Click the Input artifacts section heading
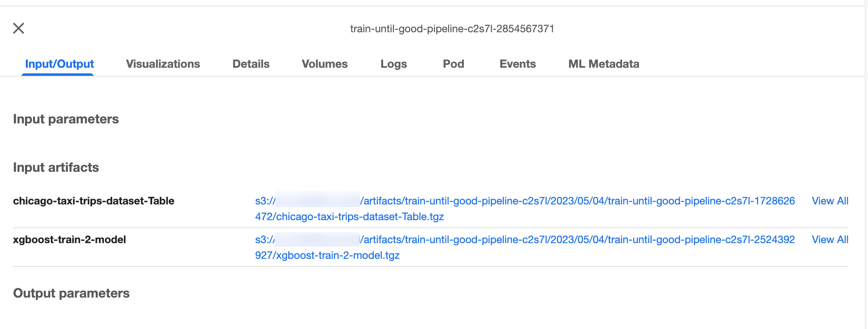868x329 pixels. (x=56, y=167)
